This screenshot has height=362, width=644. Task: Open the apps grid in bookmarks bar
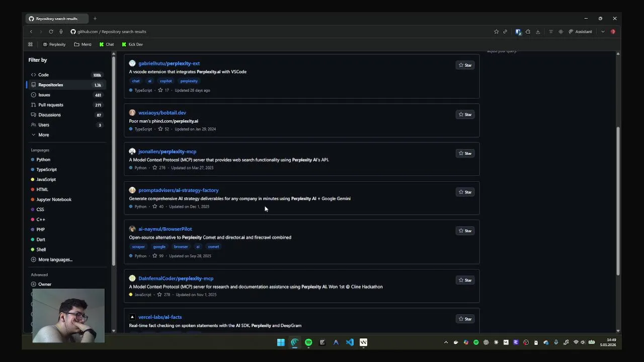(x=30, y=44)
